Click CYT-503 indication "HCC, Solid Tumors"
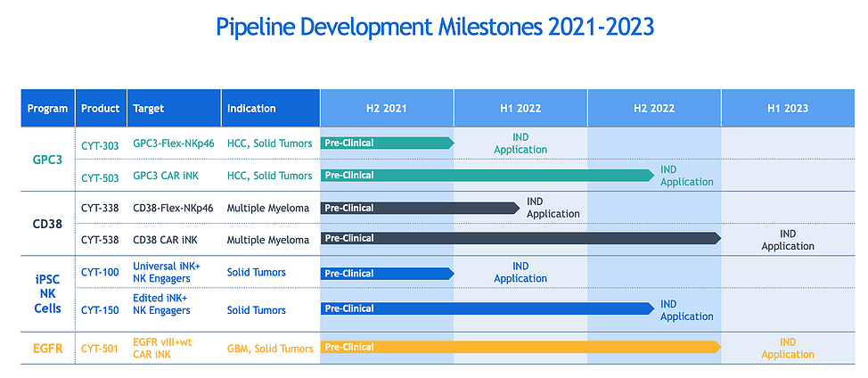 click(270, 176)
